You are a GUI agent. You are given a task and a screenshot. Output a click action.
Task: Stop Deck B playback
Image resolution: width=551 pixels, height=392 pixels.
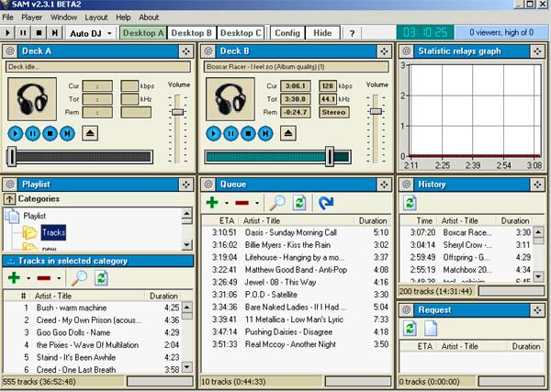[248, 133]
